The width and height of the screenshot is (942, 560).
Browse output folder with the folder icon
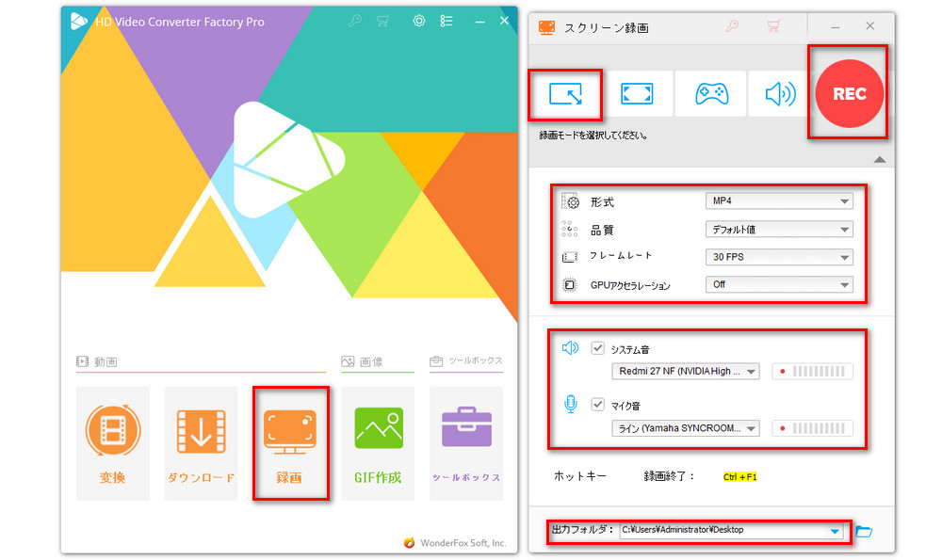(x=864, y=531)
